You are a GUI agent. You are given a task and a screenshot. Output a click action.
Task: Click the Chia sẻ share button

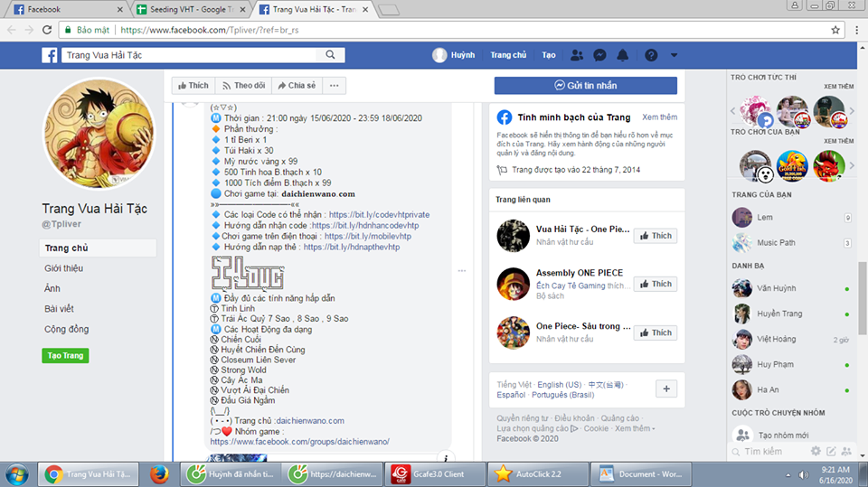(x=297, y=85)
